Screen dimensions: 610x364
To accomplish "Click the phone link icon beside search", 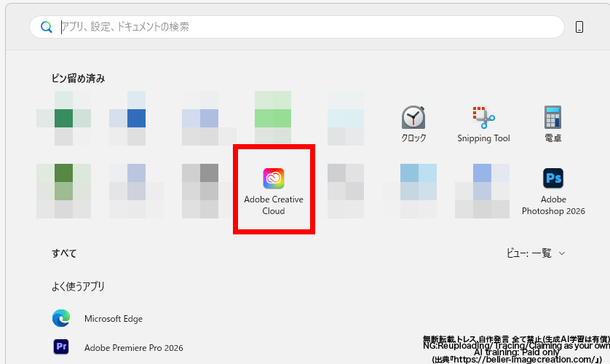I will click(579, 27).
